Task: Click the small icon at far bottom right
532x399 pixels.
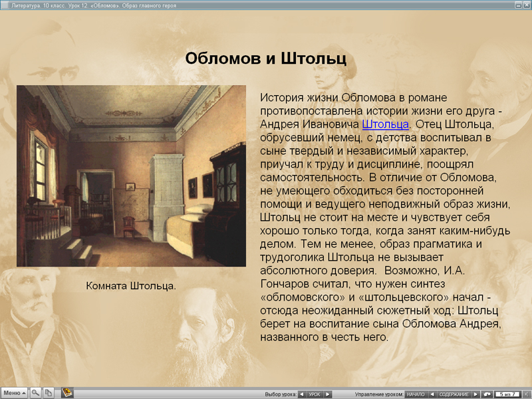Action: (x=527, y=393)
